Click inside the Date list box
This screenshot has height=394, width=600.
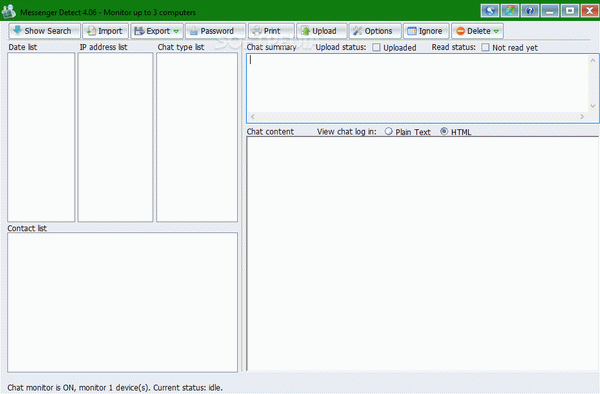click(41, 137)
